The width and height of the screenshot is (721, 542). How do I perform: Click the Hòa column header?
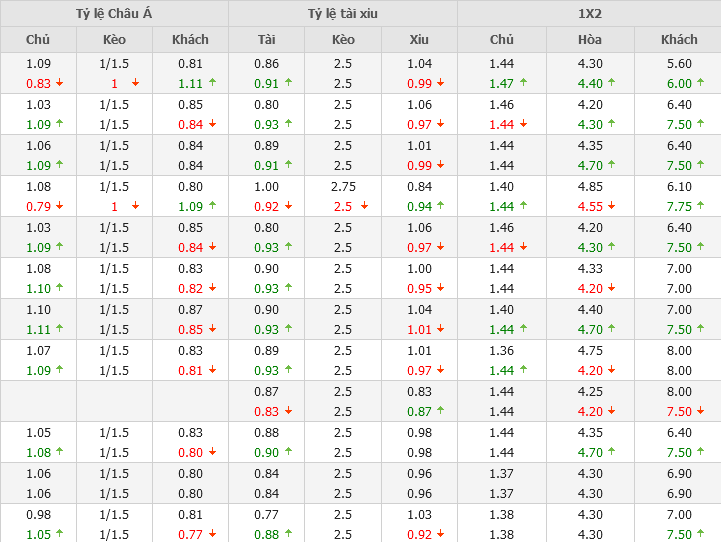click(x=590, y=40)
